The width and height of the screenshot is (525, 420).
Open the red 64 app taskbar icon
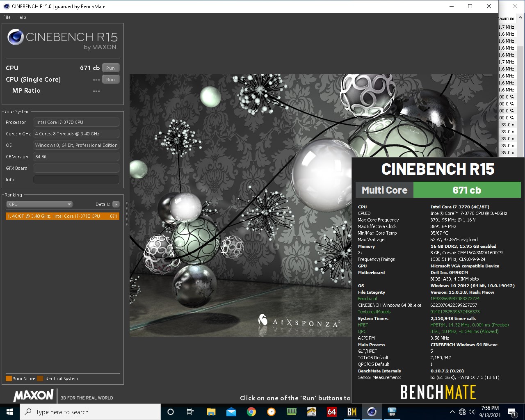point(332,412)
